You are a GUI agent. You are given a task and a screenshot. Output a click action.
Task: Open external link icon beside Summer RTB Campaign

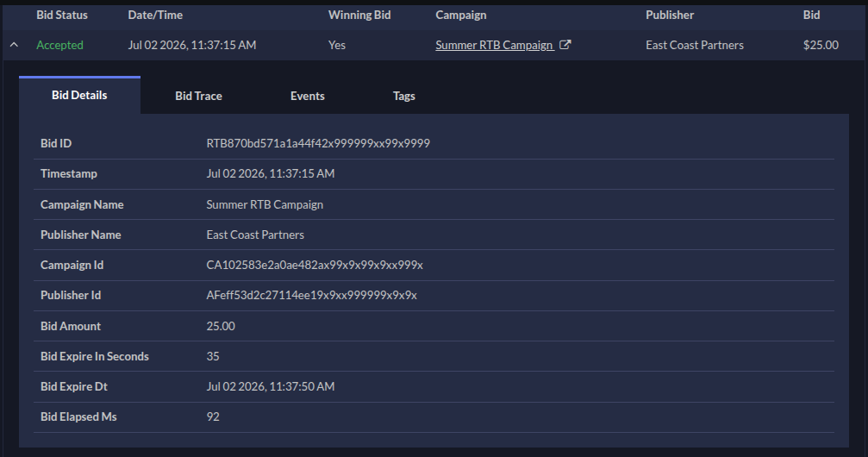565,45
